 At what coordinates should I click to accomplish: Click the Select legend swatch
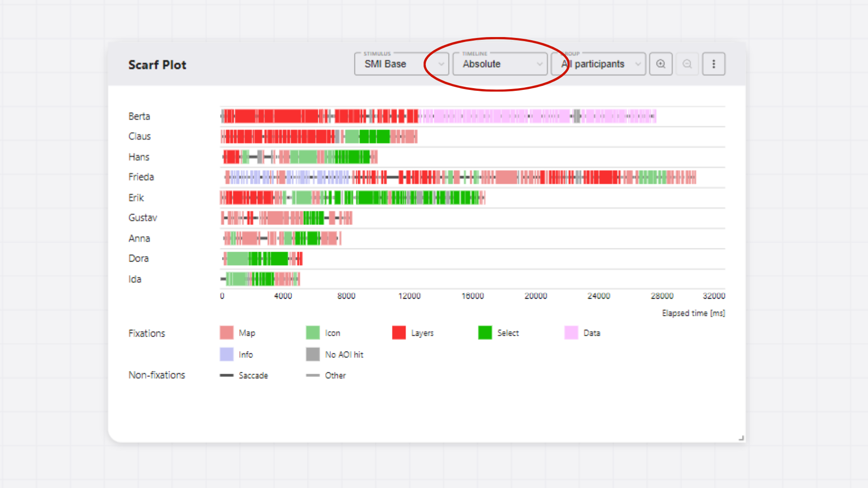click(x=485, y=333)
